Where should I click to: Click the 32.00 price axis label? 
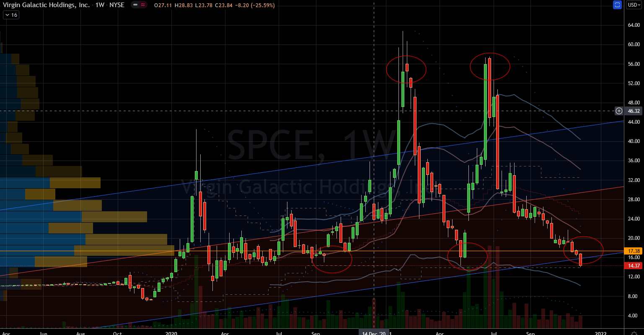634,180
